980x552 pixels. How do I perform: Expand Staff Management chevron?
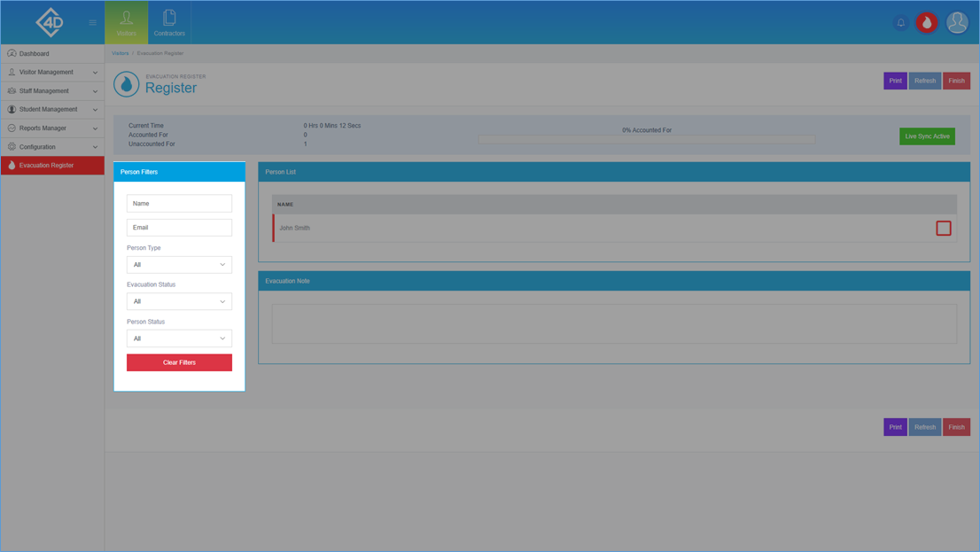click(x=95, y=91)
